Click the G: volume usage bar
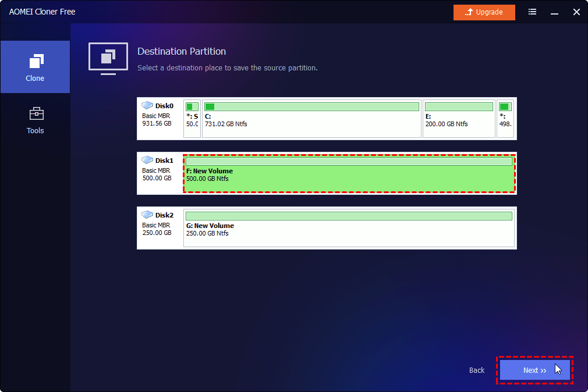Image resolution: width=588 pixels, height=392 pixels. tap(349, 216)
